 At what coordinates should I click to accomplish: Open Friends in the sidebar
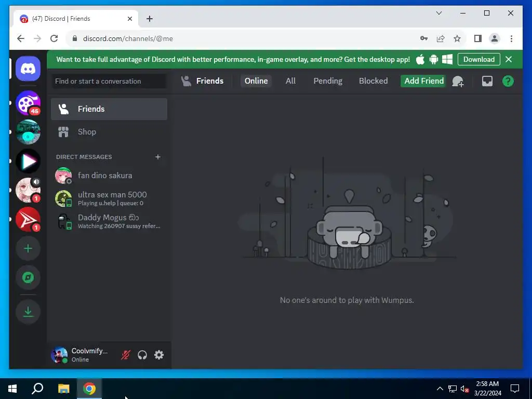click(x=109, y=109)
